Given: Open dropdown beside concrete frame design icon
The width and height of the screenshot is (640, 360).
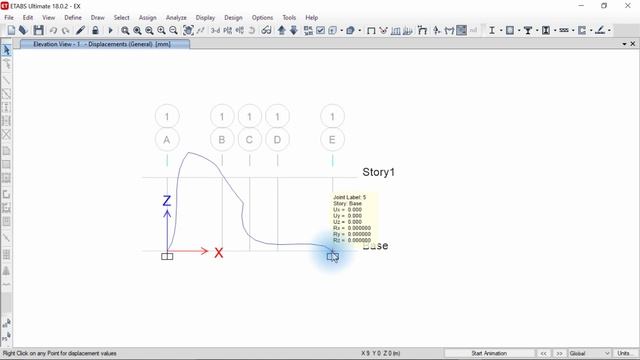Looking at the screenshot, I should coord(519,31).
